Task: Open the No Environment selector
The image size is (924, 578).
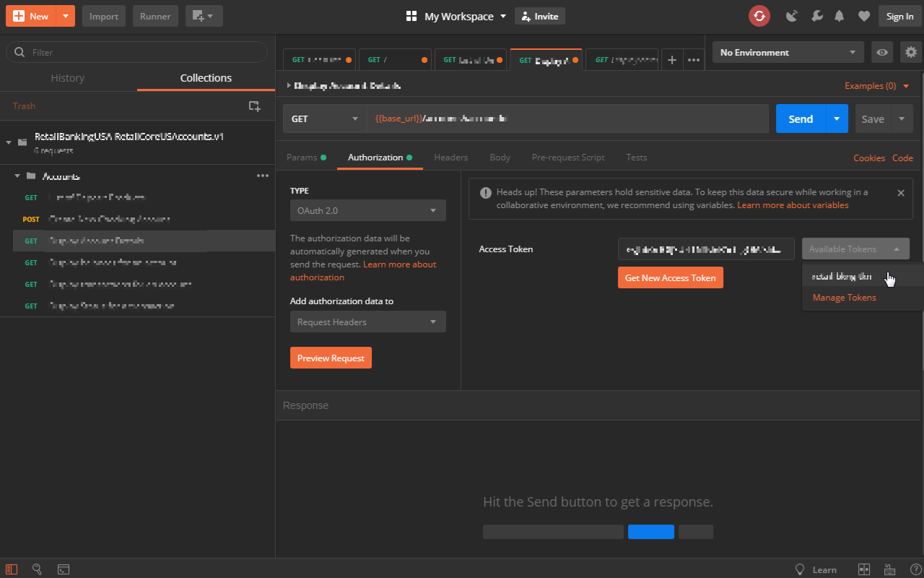Action: (788, 52)
